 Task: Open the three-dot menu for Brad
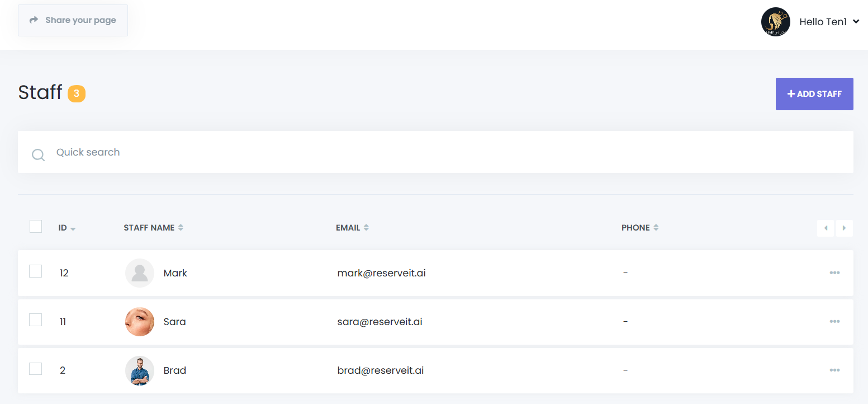[834, 370]
